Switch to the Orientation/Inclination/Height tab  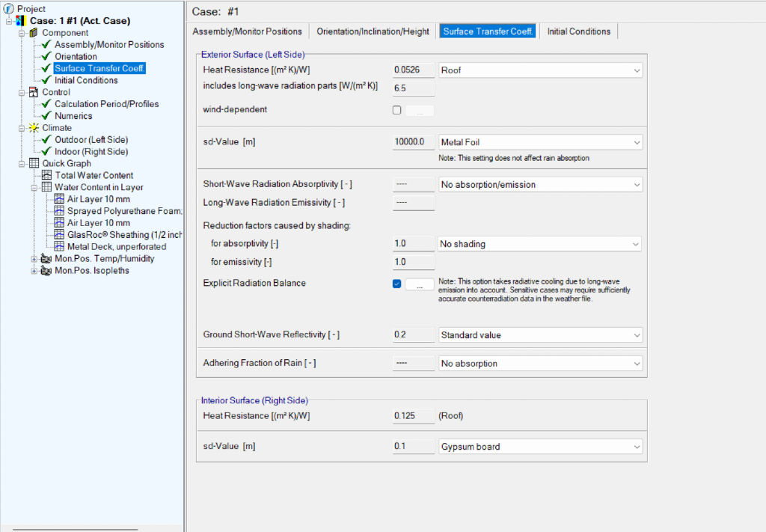click(x=373, y=31)
